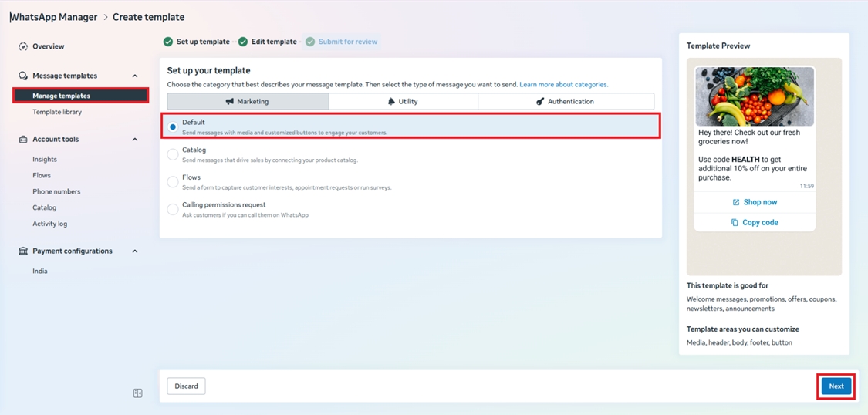Image resolution: width=868 pixels, height=415 pixels.
Task: Choose the Flows radio option
Action: (173, 182)
